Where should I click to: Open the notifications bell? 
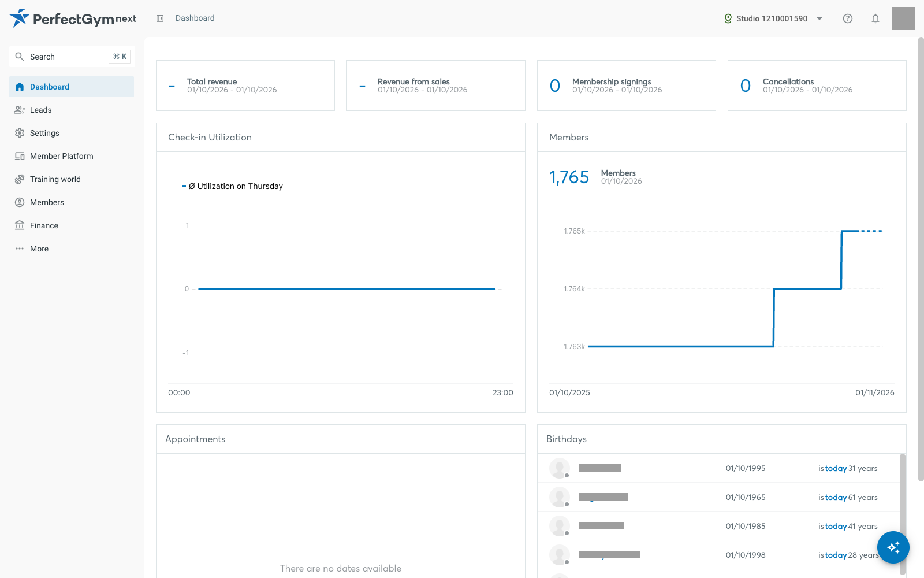(875, 18)
